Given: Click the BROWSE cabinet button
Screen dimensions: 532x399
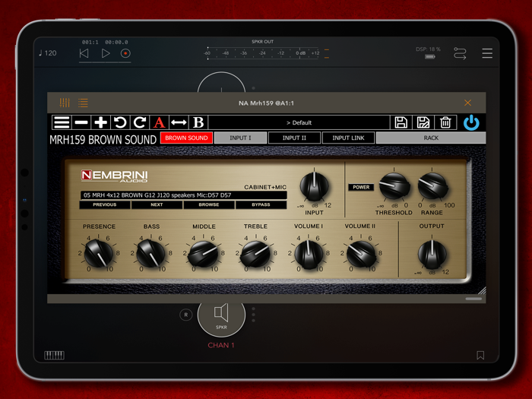Looking at the screenshot, I should tap(209, 204).
